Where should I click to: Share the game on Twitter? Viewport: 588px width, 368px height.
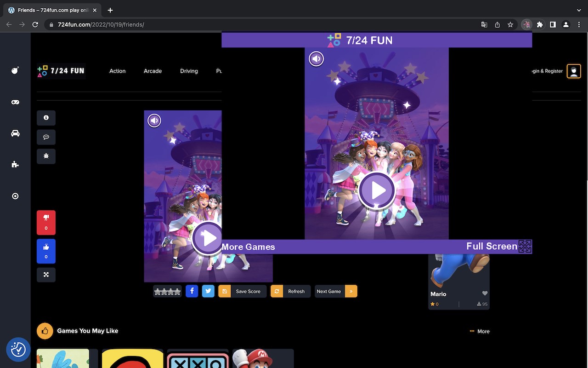208,291
